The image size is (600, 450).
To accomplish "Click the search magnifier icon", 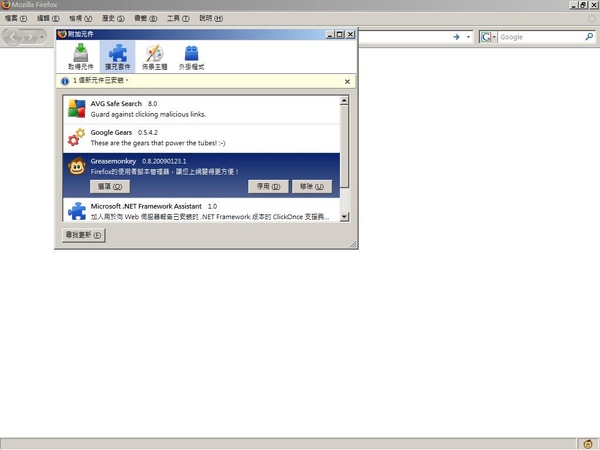I will click(x=589, y=37).
